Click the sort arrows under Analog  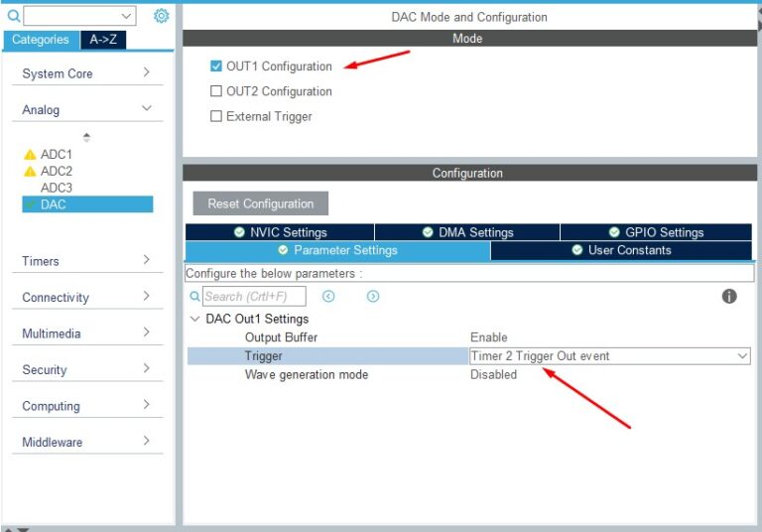[86, 137]
